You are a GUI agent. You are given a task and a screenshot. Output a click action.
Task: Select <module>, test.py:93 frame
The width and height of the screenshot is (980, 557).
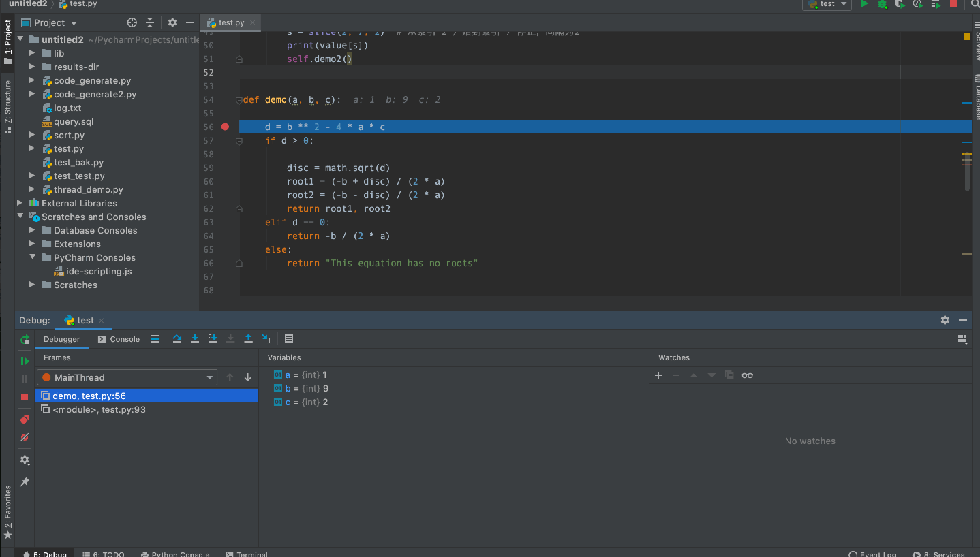click(147, 409)
